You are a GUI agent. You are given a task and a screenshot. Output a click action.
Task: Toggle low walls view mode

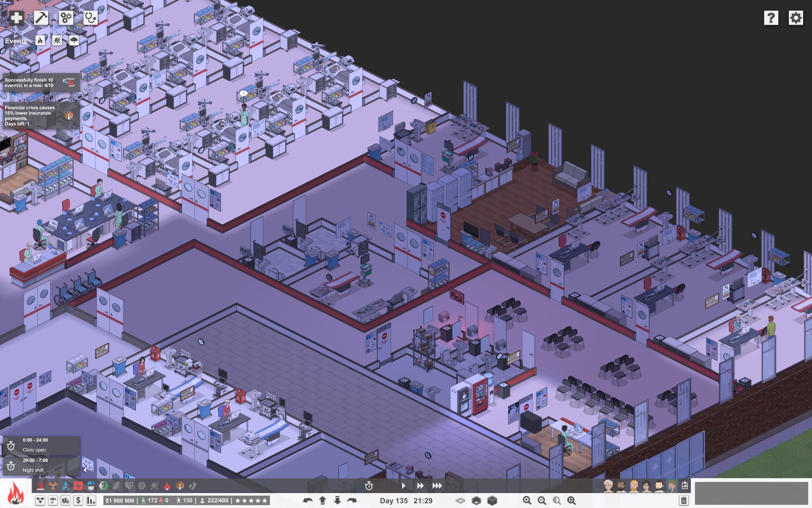click(x=476, y=501)
